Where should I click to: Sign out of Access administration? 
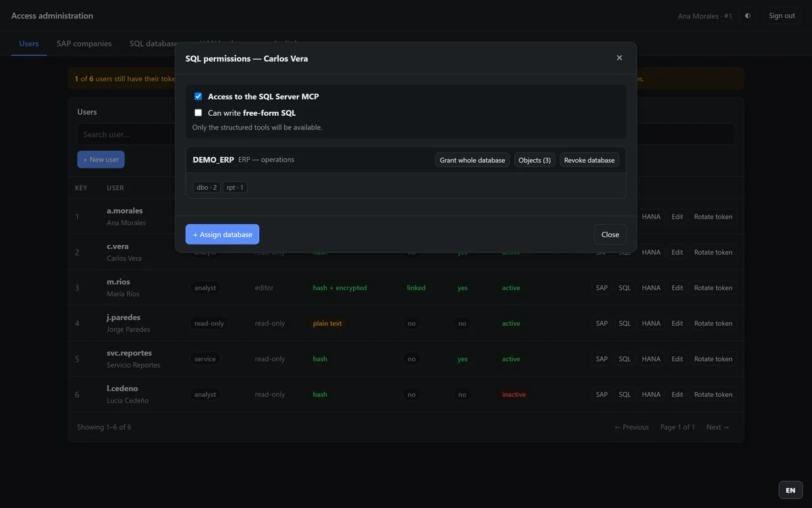point(782,16)
